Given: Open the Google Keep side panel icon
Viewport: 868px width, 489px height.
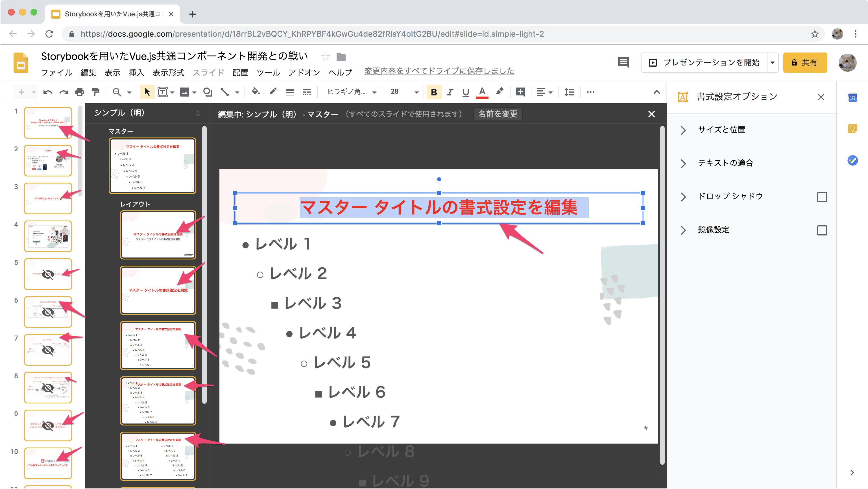Looking at the screenshot, I should click(x=852, y=129).
